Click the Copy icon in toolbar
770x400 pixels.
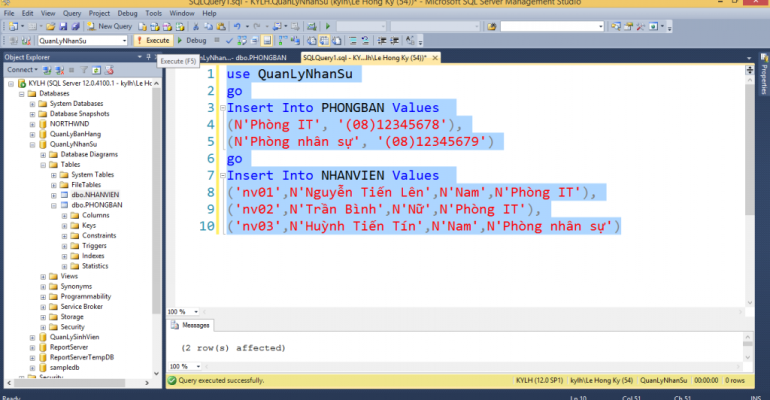point(208,27)
